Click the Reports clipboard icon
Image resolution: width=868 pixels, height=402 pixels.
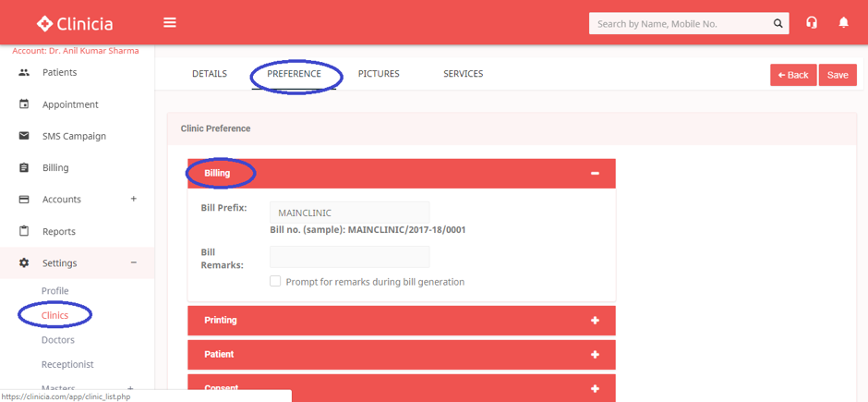(24, 231)
